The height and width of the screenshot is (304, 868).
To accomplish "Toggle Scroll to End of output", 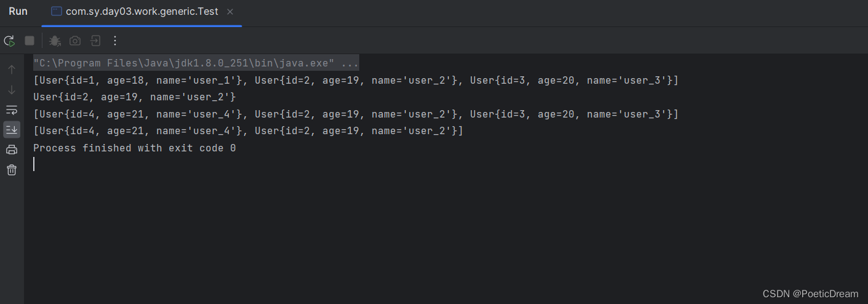I will (12, 129).
